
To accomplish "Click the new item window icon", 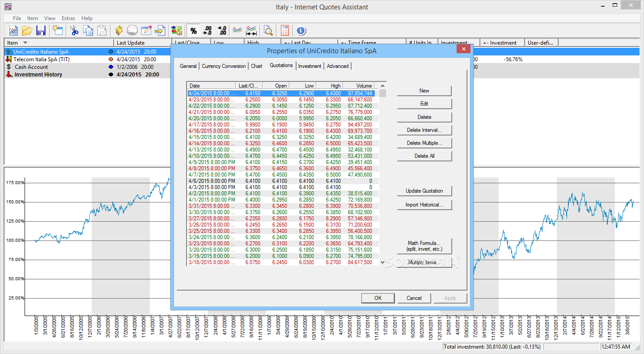I will [x=57, y=30].
